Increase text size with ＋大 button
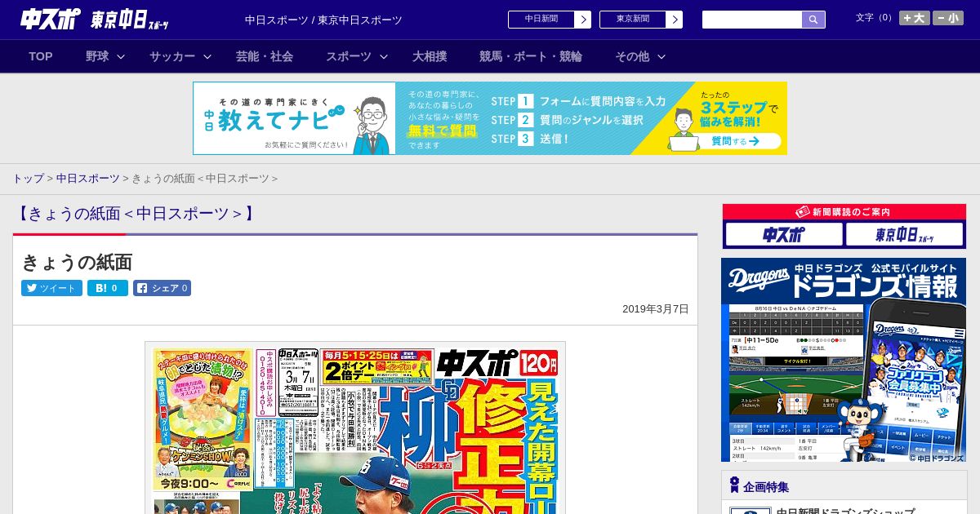Image resolution: width=980 pixels, height=514 pixels. pyautogui.click(x=915, y=18)
